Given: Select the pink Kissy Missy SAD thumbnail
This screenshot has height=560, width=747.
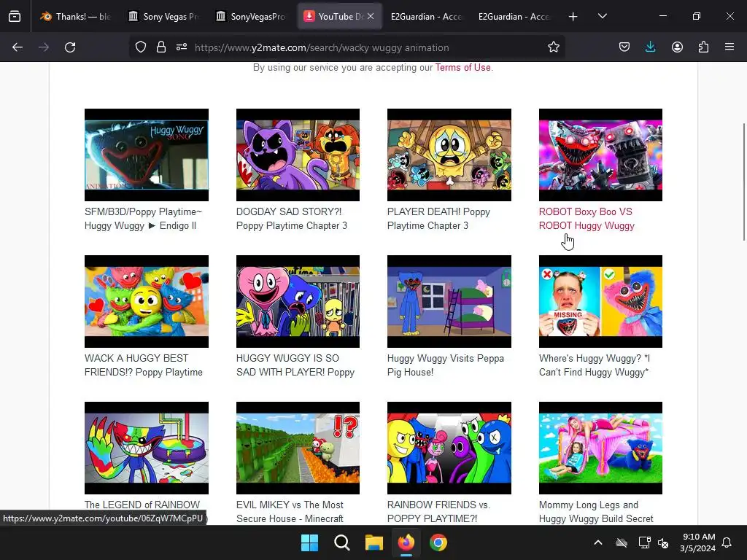Looking at the screenshot, I should (x=298, y=301).
